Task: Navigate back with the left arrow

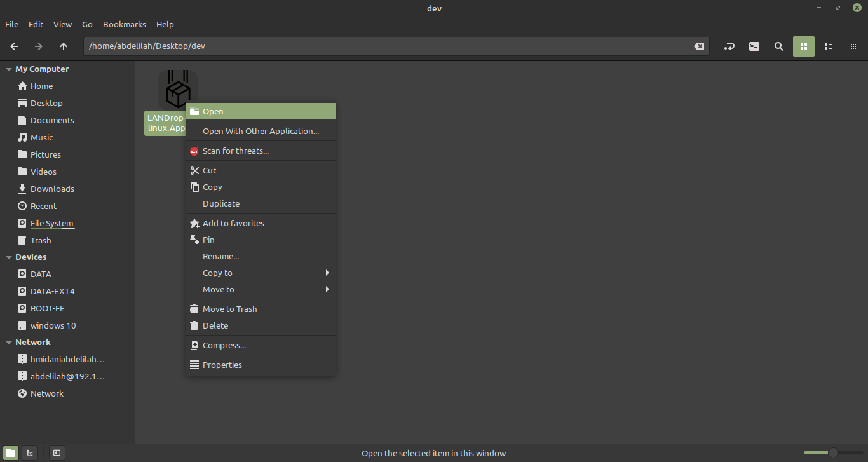Action: pos(14,46)
